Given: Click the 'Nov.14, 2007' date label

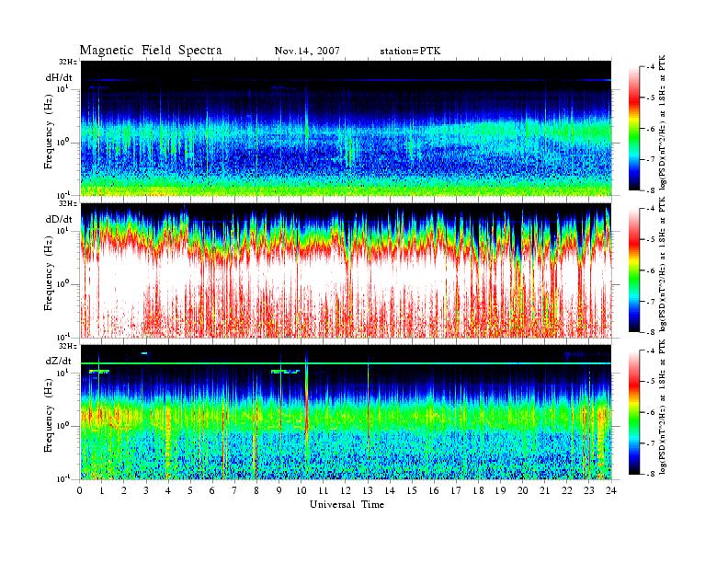Looking at the screenshot, I should click(x=307, y=51).
